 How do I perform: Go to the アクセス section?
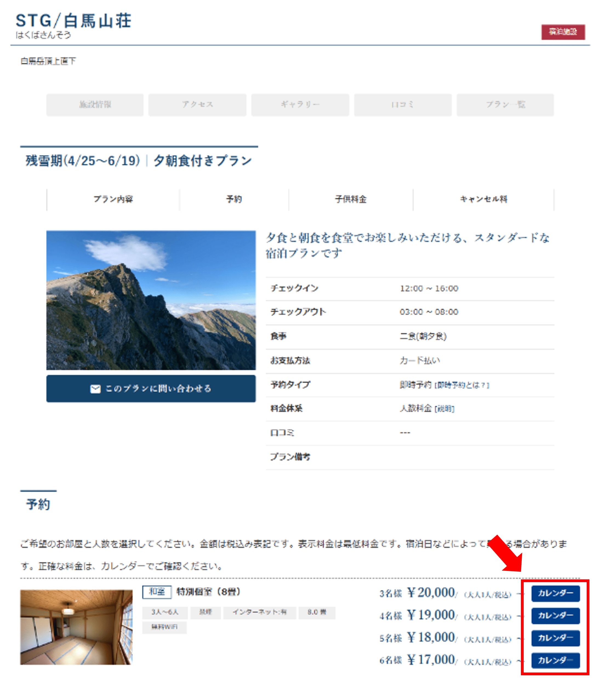198,105
